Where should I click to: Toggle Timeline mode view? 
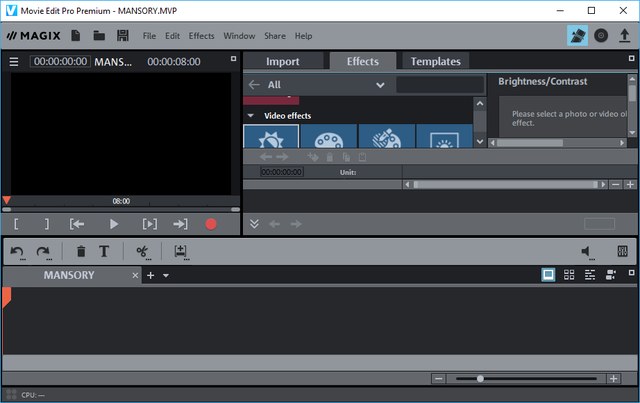coord(590,275)
